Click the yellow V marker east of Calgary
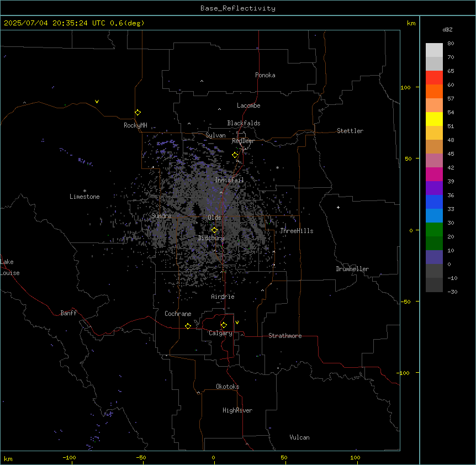This screenshot has height=465, width=476. click(x=237, y=323)
